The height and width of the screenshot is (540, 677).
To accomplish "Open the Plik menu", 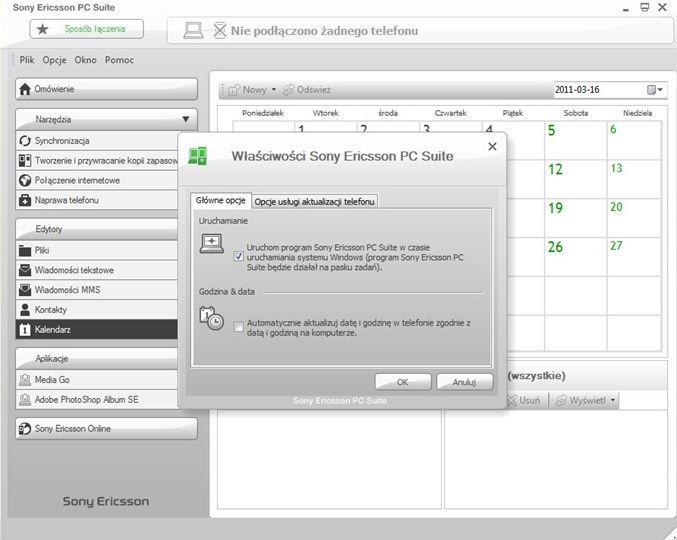I will coord(27,60).
